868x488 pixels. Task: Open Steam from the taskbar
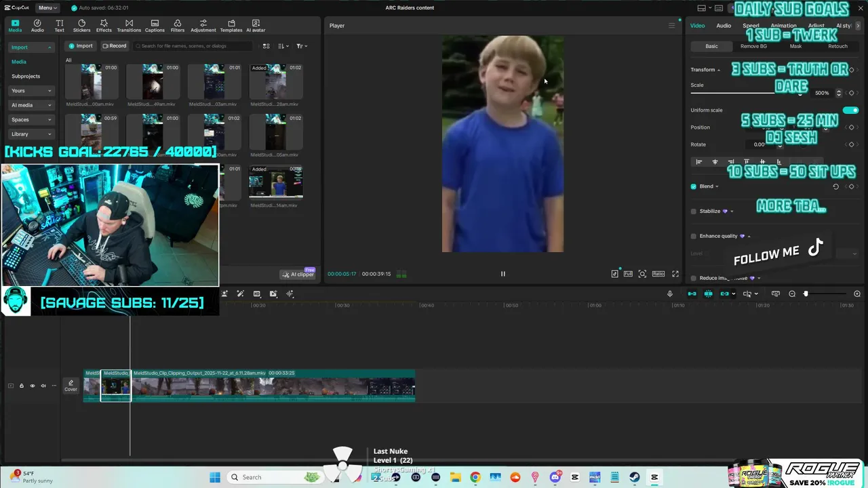point(635,477)
